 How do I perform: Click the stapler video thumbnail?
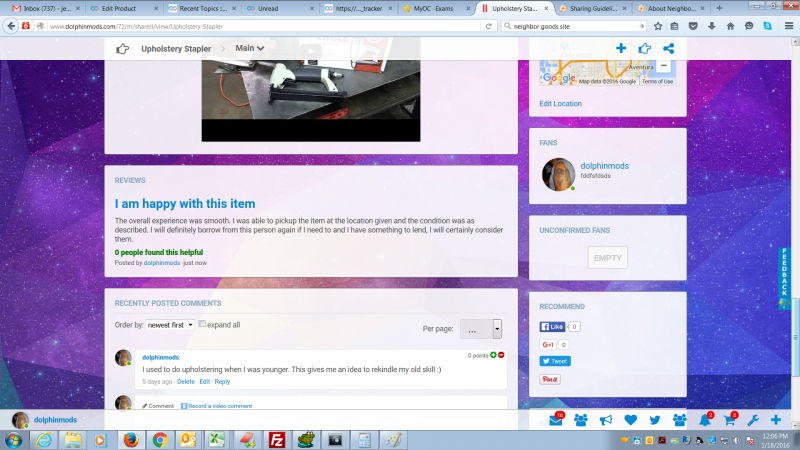pos(311,89)
